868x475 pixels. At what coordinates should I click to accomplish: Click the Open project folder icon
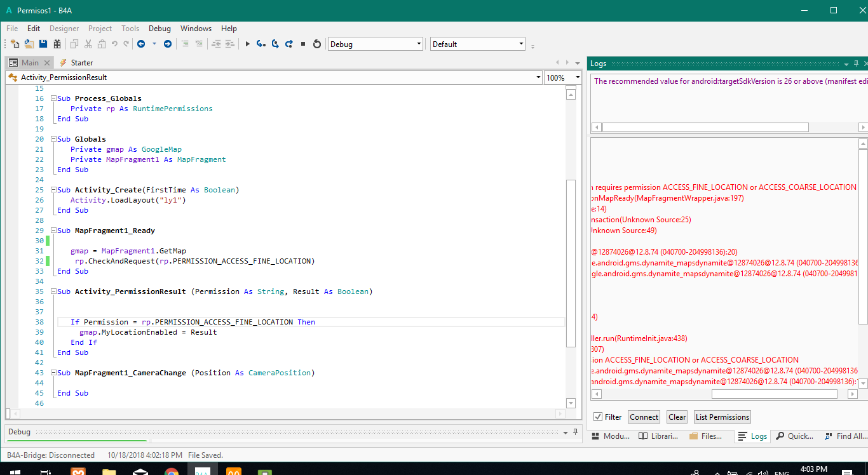click(x=29, y=44)
